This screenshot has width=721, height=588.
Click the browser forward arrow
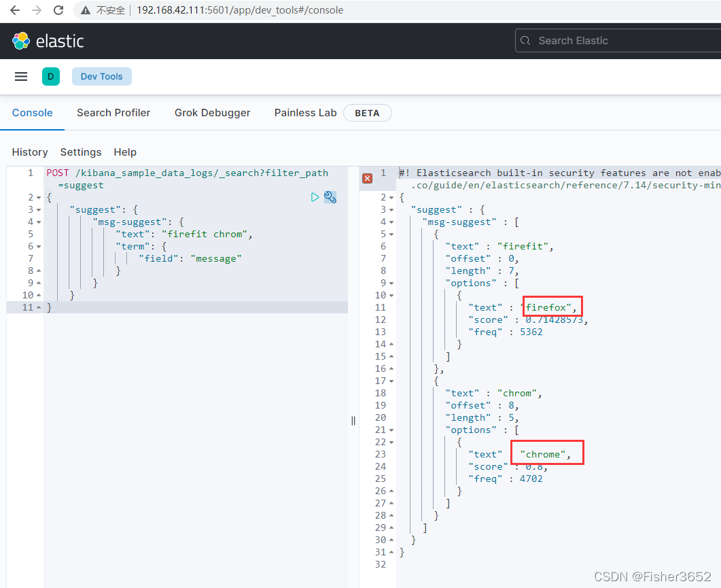tap(36, 10)
